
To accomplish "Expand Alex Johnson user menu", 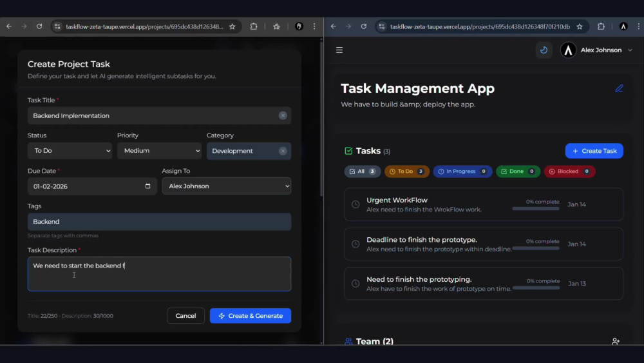I will point(596,50).
